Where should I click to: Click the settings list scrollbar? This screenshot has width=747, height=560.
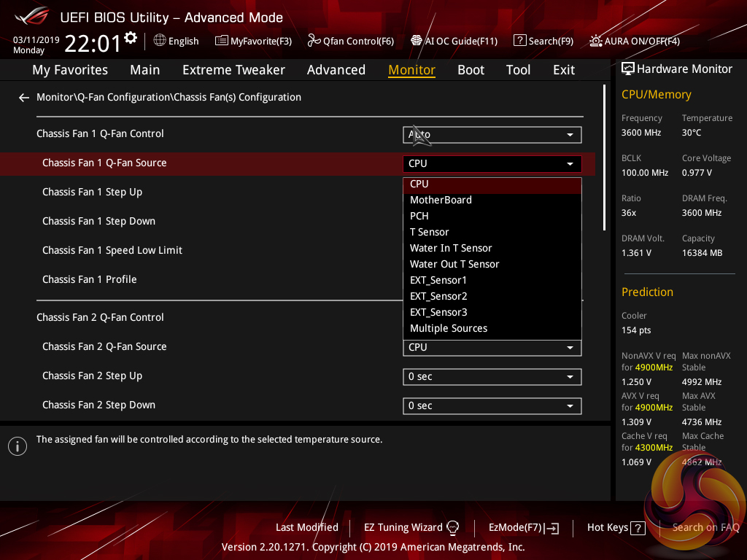pos(604,157)
